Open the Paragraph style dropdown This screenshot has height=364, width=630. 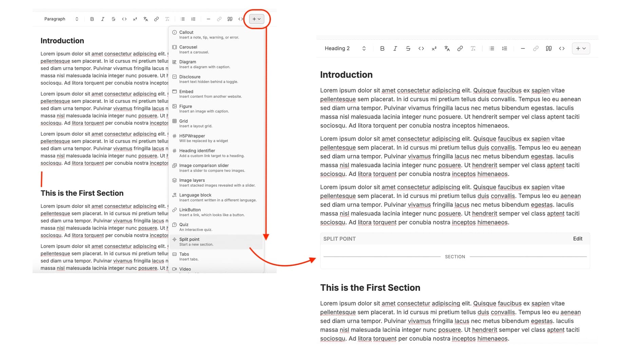[x=61, y=19]
